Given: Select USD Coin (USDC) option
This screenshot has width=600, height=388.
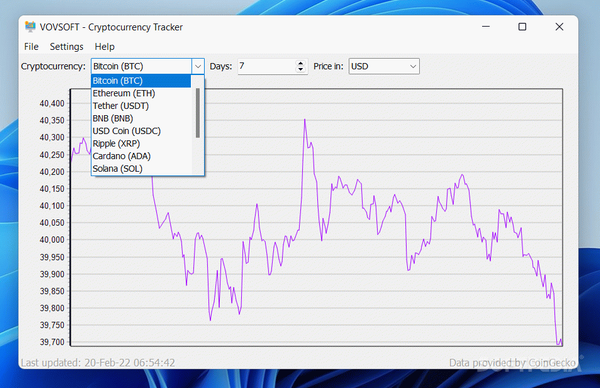Looking at the screenshot, I should [141, 131].
